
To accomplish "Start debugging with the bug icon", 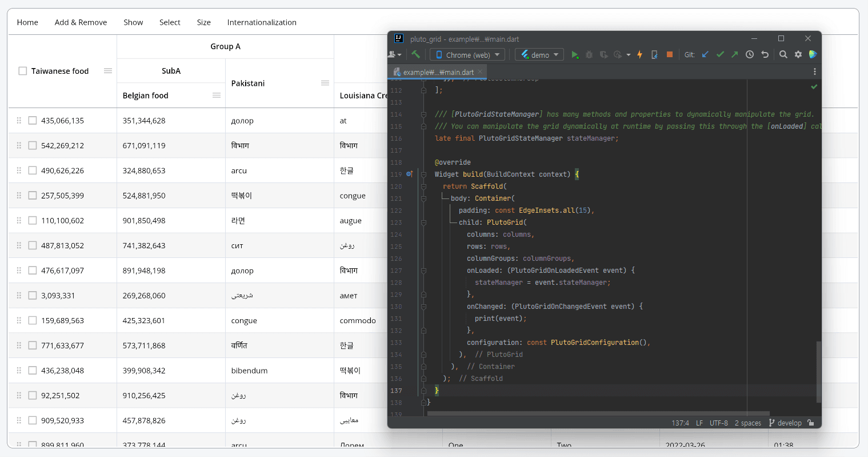I will [x=589, y=55].
